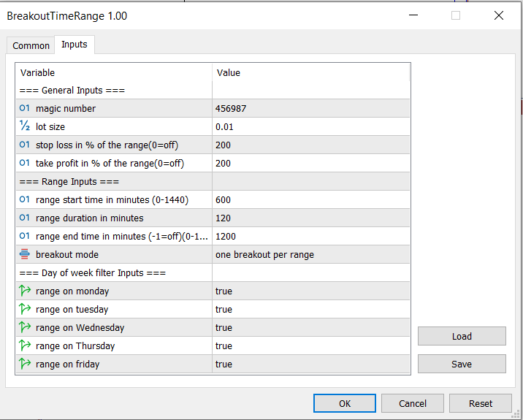The height and width of the screenshot is (420, 523).
Task: Click the enum icon beside breakout mode
Action: (25, 254)
